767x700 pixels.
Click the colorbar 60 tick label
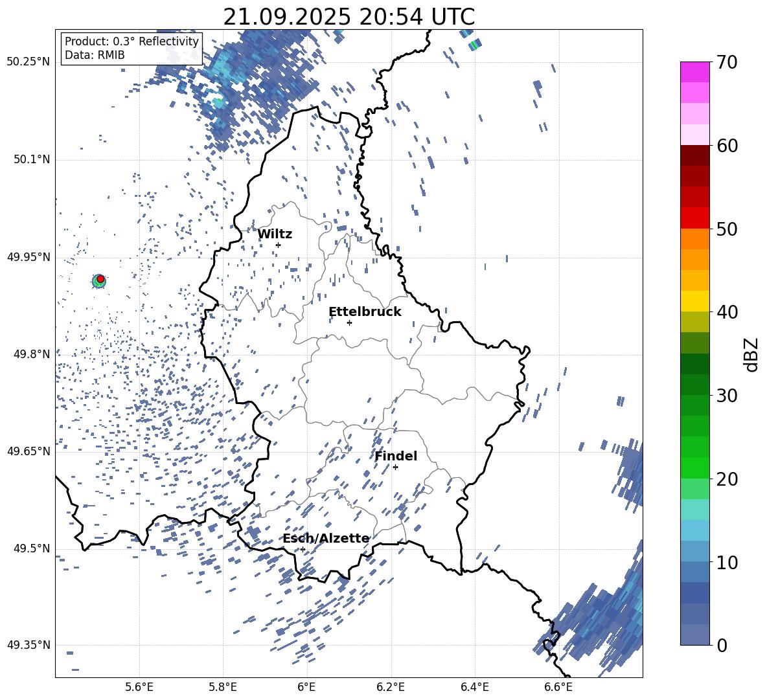coord(727,146)
